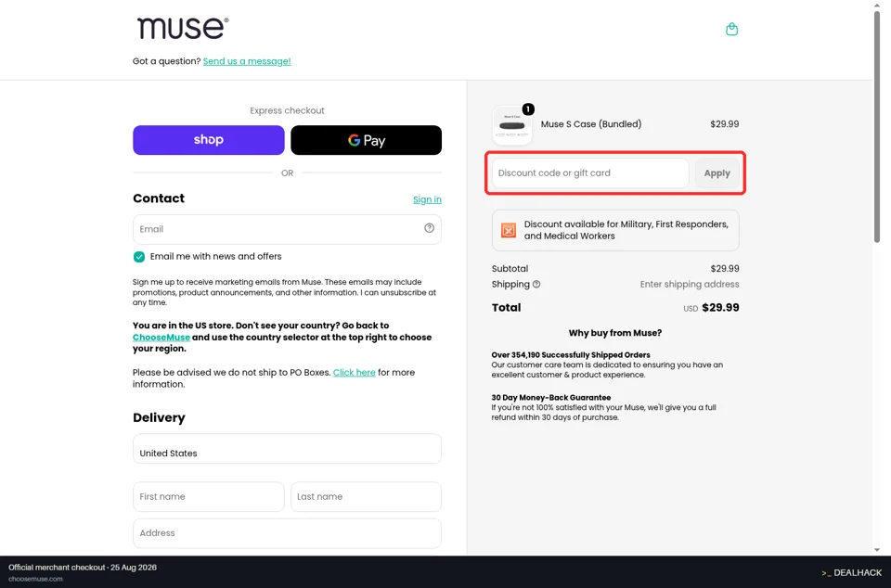Open the United States country dropdown
Screen dimensions: 891x588
[x=287, y=449]
